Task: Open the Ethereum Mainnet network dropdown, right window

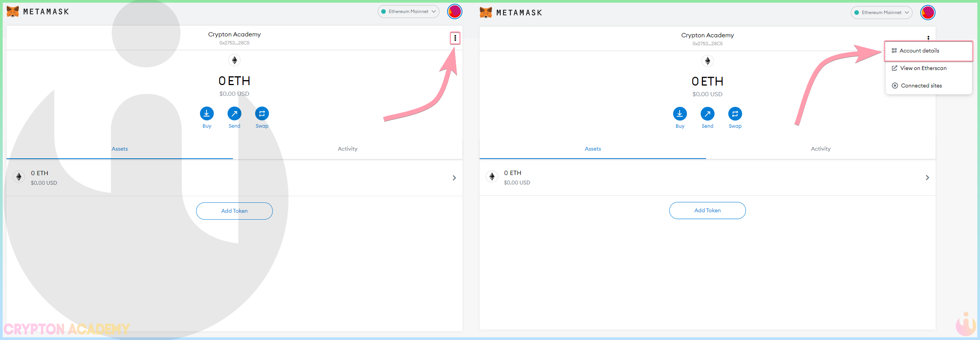Action: 882,13
